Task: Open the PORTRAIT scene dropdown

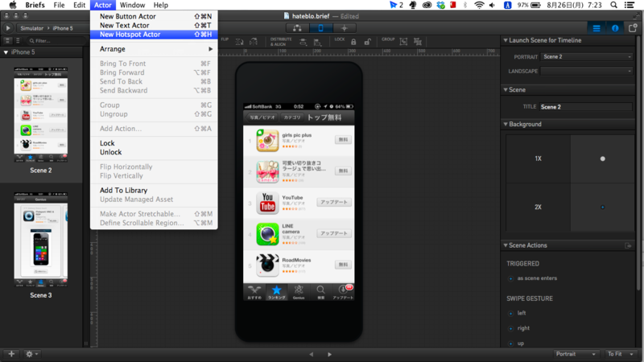Action: coord(587,56)
